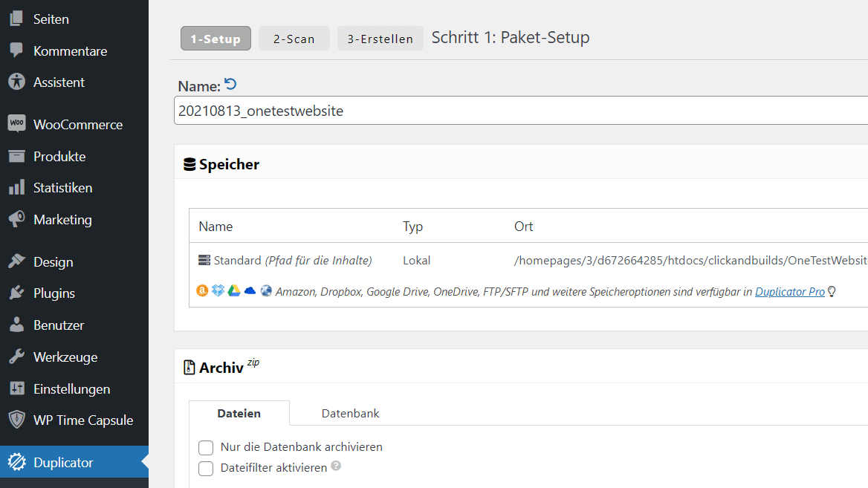The width and height of the screenshot is (868, 488).
Task: Click the Name column header
Action: 216,227
